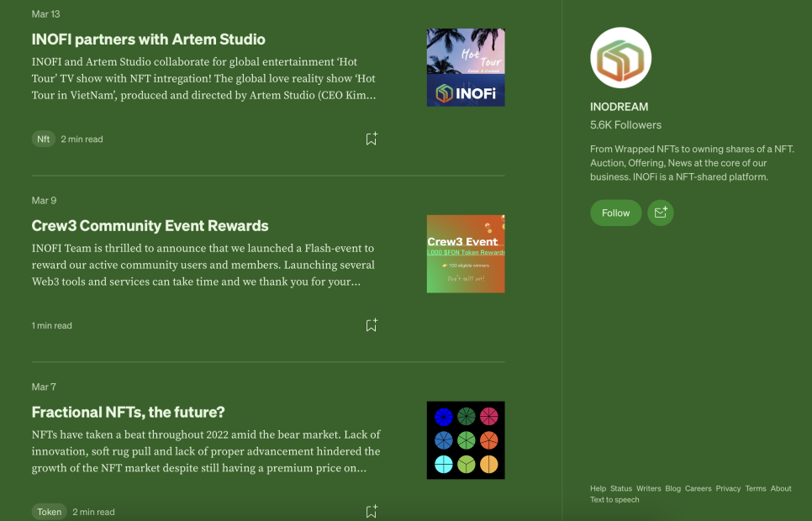Open the Privacy footer link

[728, 488]
